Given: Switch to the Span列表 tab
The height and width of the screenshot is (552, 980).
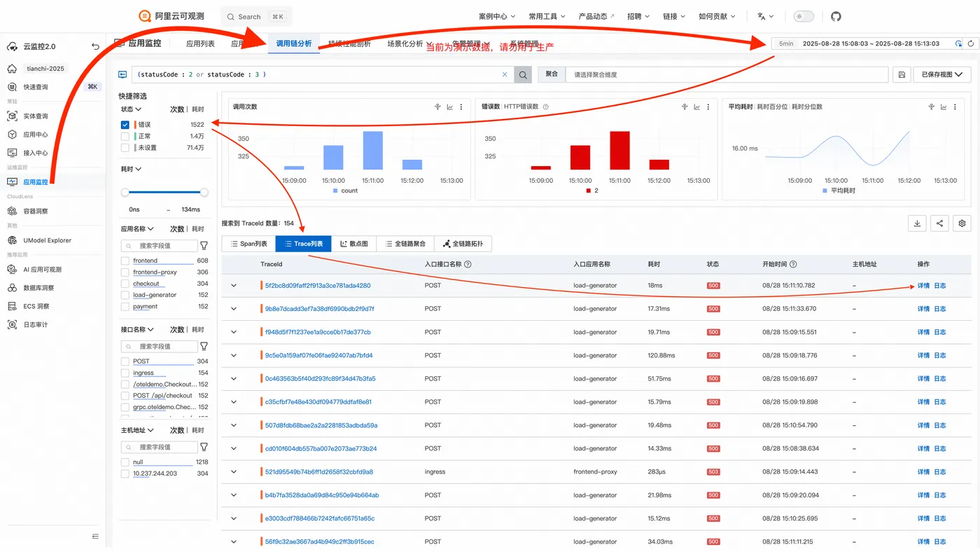Looking at the screenshot, I should tap(248, 244).
